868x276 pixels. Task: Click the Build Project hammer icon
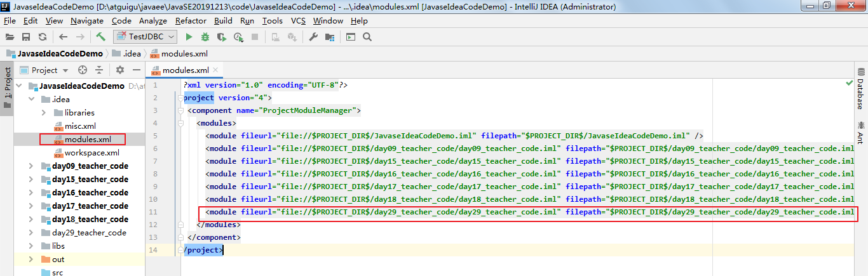point(100,37)
